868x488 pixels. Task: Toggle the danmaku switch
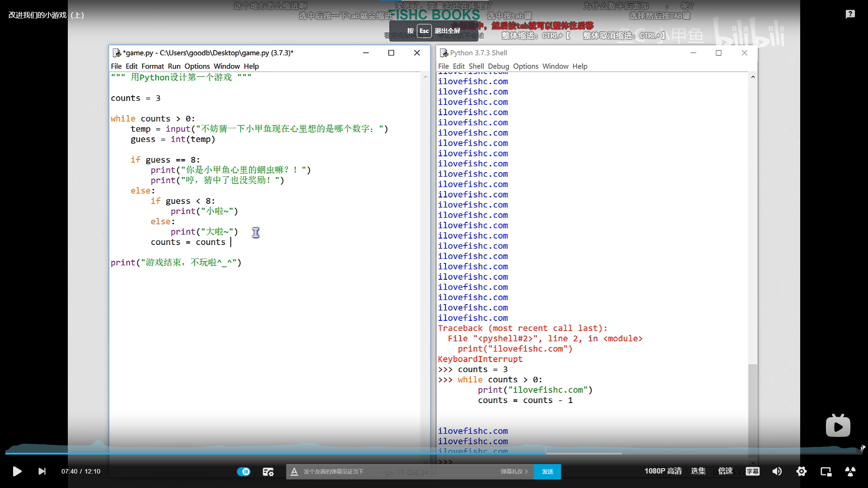(244, 471)
